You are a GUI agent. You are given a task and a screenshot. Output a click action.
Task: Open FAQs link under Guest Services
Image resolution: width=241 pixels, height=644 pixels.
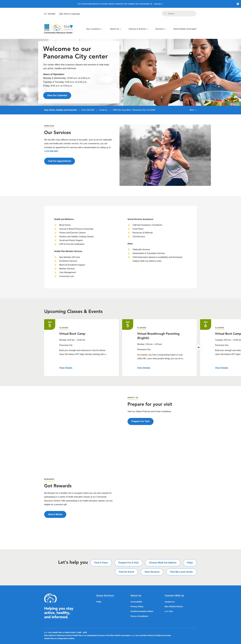[99, 602]
